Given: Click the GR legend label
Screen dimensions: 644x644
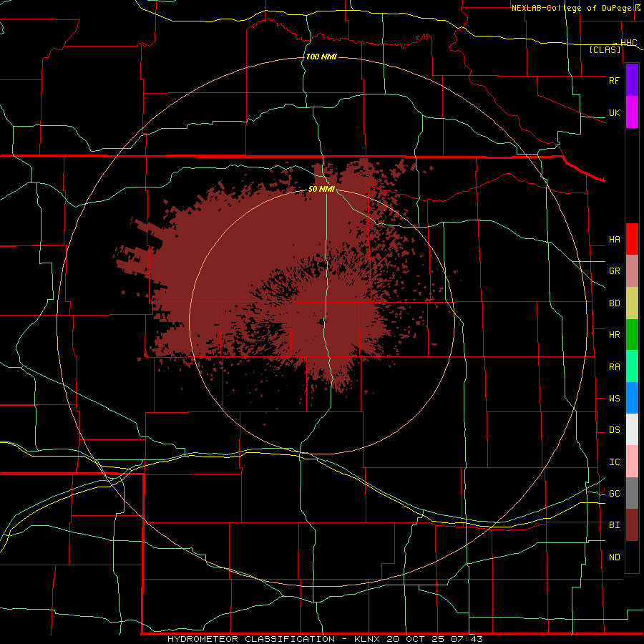Looking at the screenshot, I should 614,271.
